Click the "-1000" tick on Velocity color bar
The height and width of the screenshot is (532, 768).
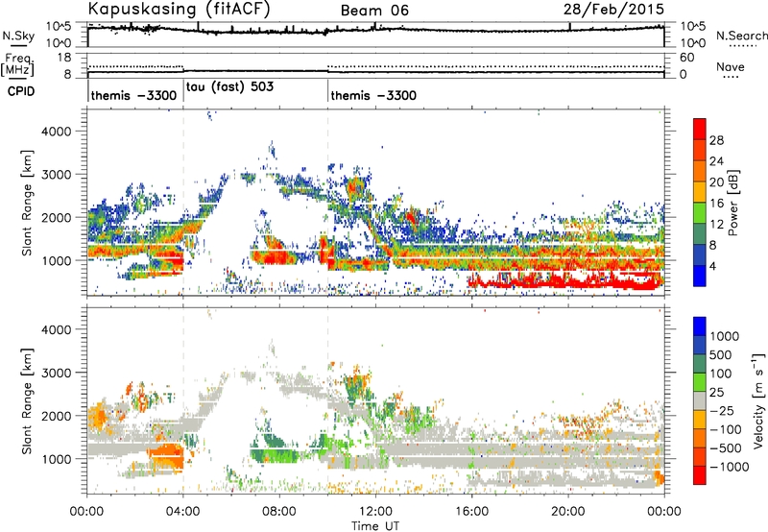730,467
